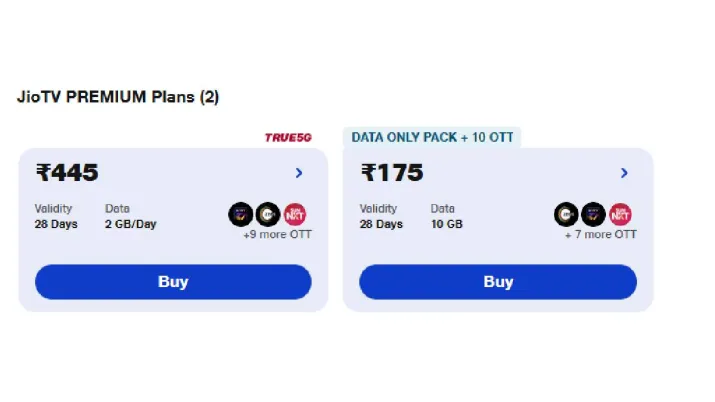Click the Sun NXT icon on ₹175 plan
This screenshot has width=715, height=402.
620,213
